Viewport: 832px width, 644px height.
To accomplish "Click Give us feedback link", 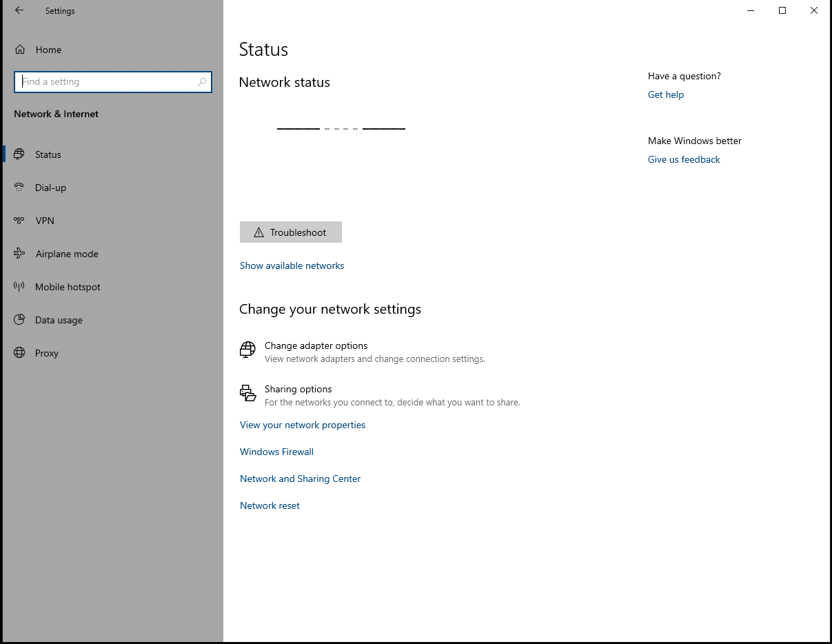I will coord(684,159).
